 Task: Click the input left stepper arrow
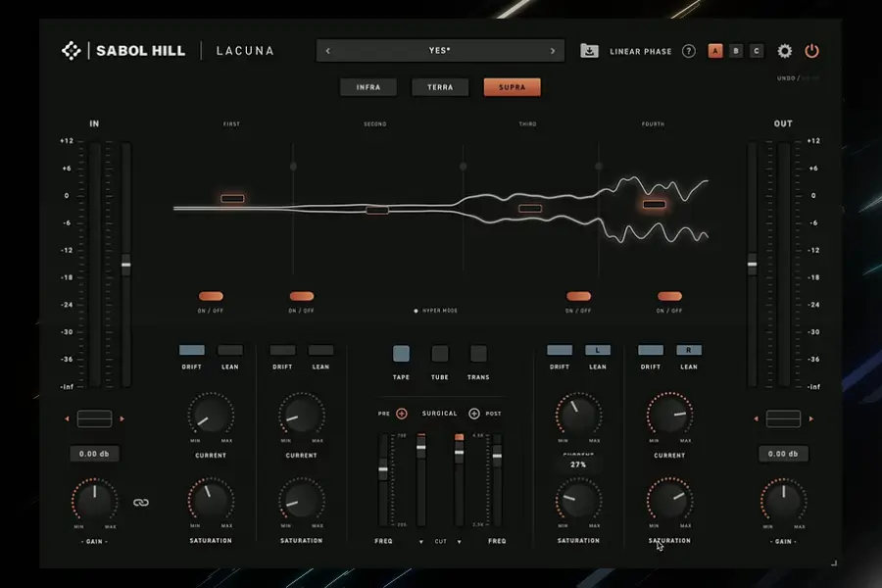67,419
